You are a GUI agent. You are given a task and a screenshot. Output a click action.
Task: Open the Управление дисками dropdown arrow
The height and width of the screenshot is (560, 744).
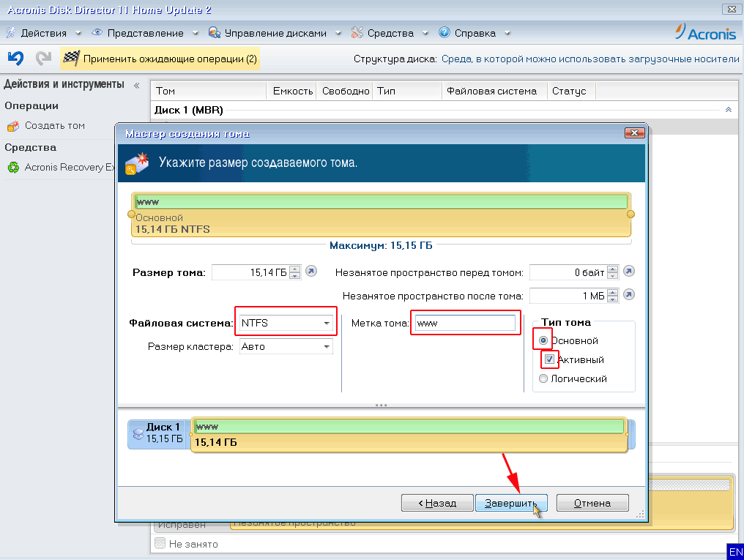[338, 33]
